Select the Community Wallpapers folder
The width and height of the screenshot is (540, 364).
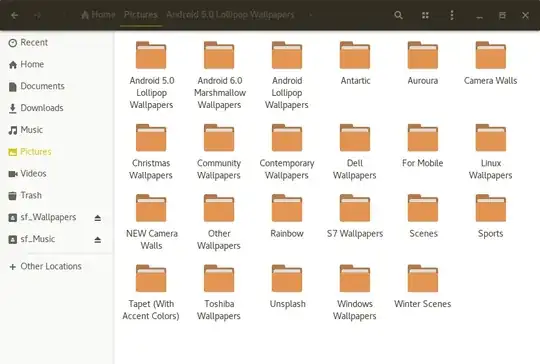(x=219, y=152)
